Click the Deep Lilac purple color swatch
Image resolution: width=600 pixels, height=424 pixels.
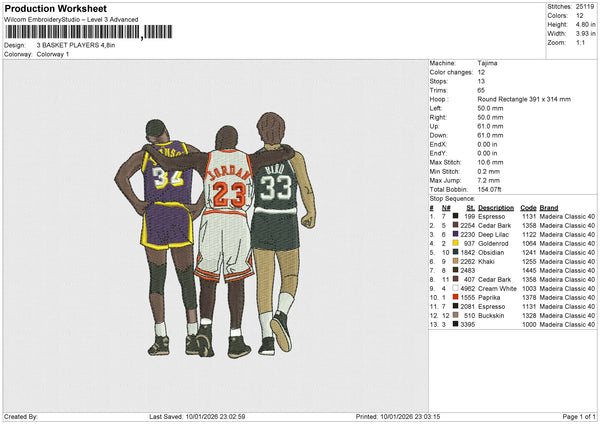455,234
